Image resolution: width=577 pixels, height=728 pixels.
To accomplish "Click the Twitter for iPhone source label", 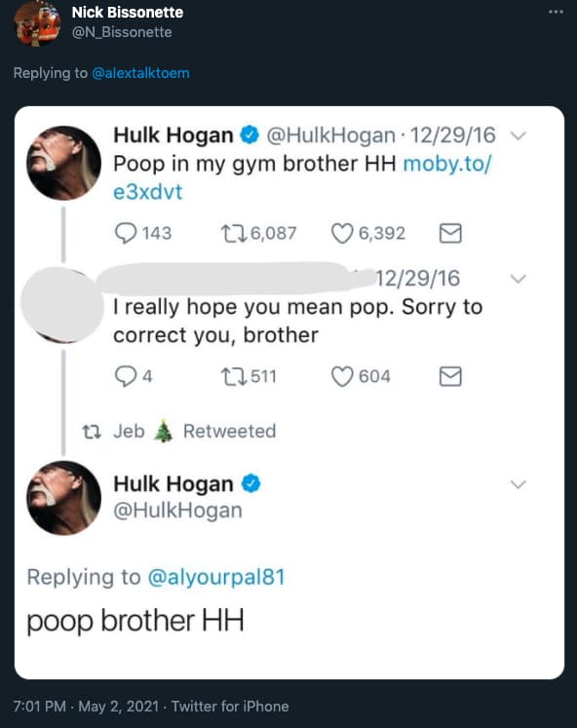I will pos(230,707).
